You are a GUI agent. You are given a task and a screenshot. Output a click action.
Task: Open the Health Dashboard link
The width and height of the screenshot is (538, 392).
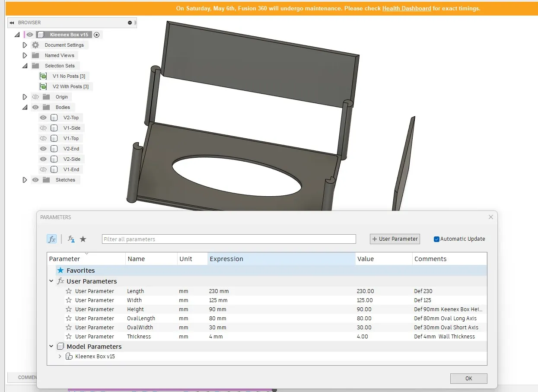pyautogui.click(x=406, y=8)
